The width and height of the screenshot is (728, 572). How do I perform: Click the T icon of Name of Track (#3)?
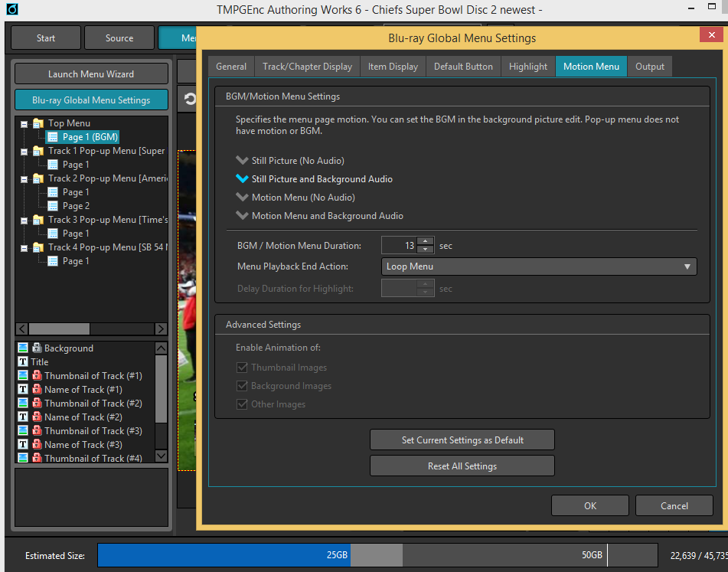pos(23,444)
